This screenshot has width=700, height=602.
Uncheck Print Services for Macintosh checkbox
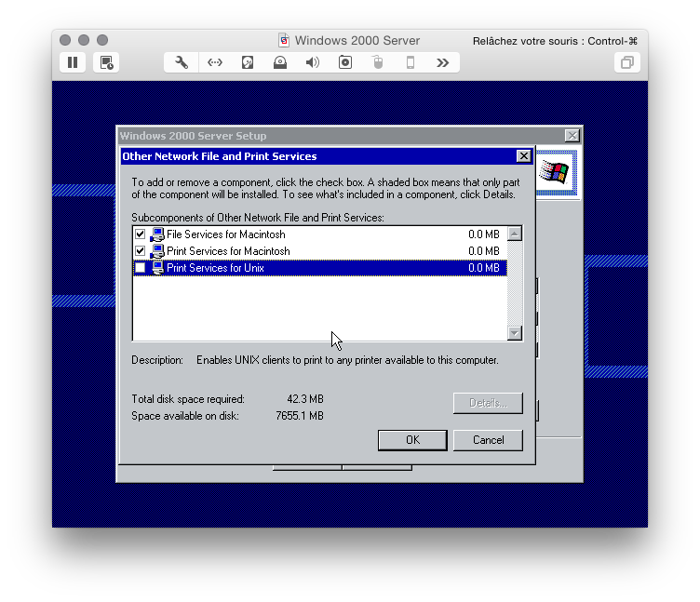click(x=141, y=251)
